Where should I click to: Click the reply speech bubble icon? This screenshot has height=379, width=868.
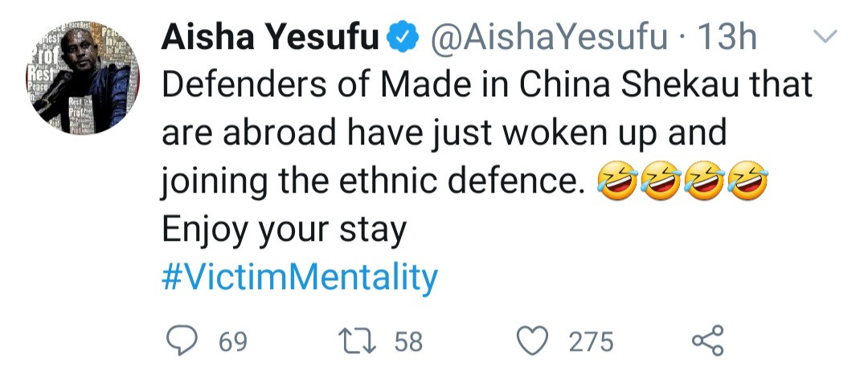pos(182,340)
